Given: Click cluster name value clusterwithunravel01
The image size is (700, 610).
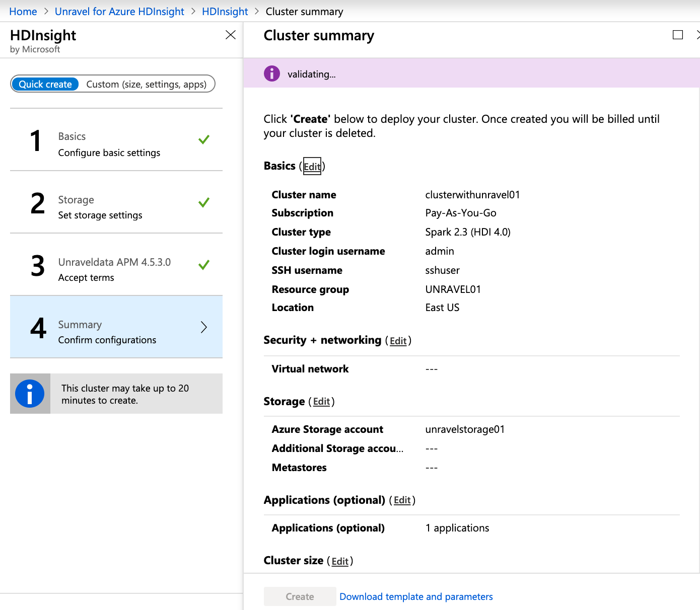Looking at the screenshot, I should click(x=473, y=195).
